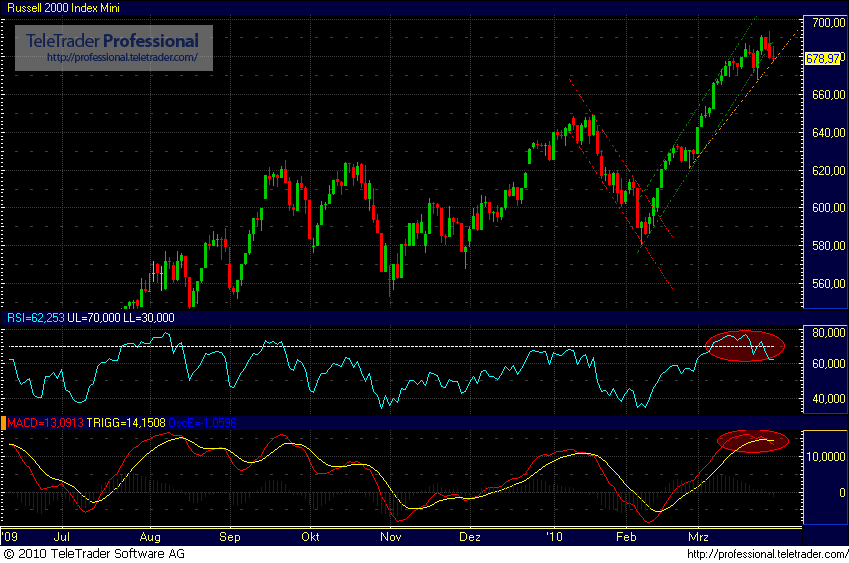Click the 0 value on the MACD axis

[x=842, y=493]
